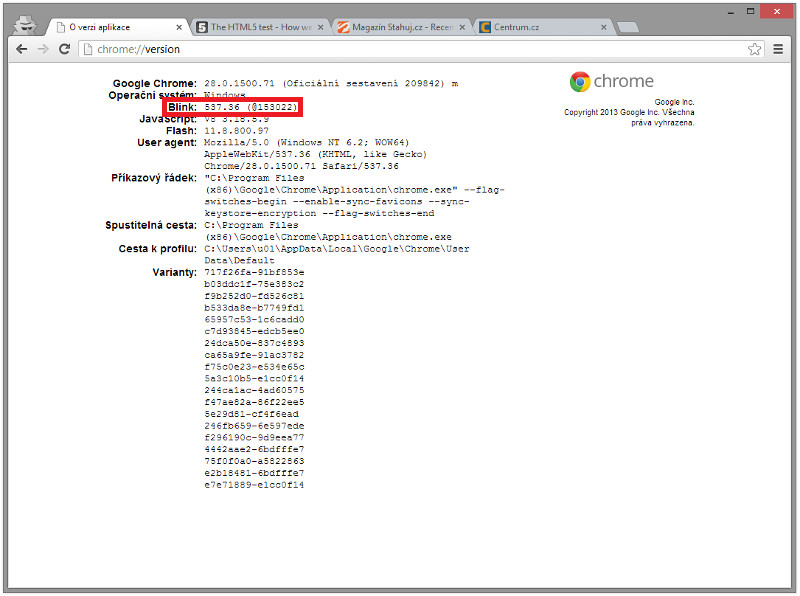The height and width of the screenshot is (596, 800).
Task: Click the Google Chrome: label
Action: [155, 83]
